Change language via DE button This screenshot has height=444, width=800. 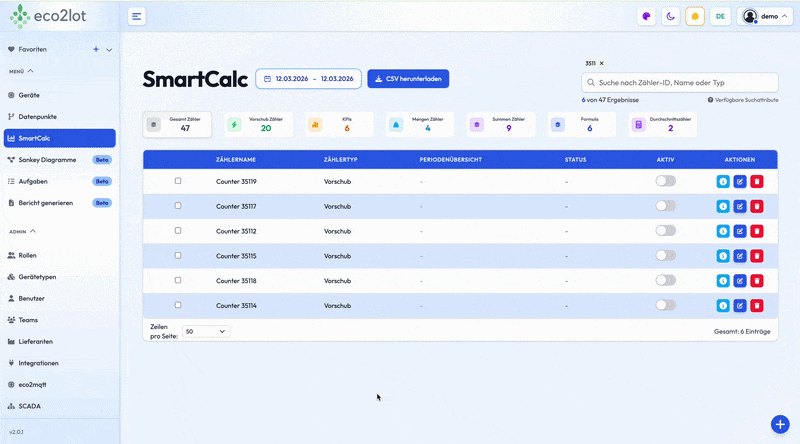coord(720,16)
